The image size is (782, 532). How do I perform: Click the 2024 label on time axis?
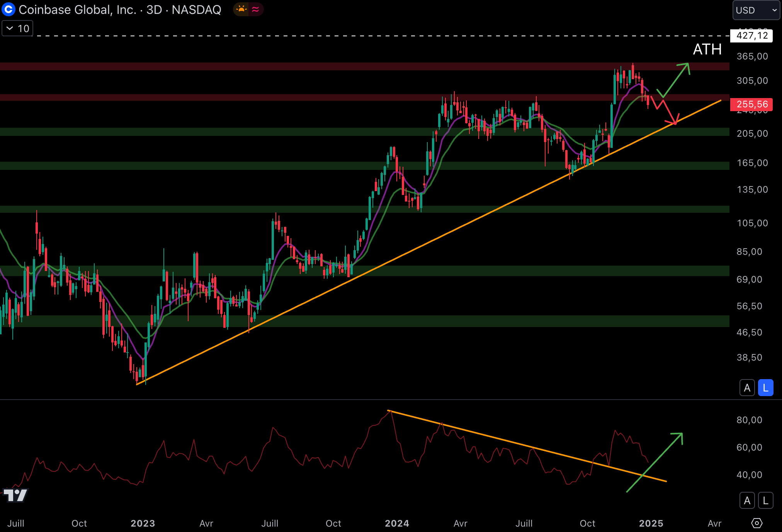coord(397,523)
